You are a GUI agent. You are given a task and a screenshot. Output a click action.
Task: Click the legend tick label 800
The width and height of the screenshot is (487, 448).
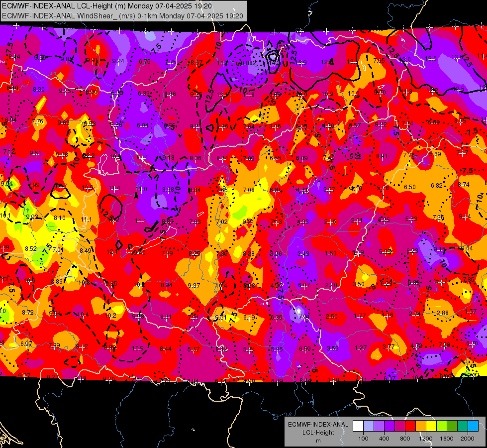click(405, 439)
